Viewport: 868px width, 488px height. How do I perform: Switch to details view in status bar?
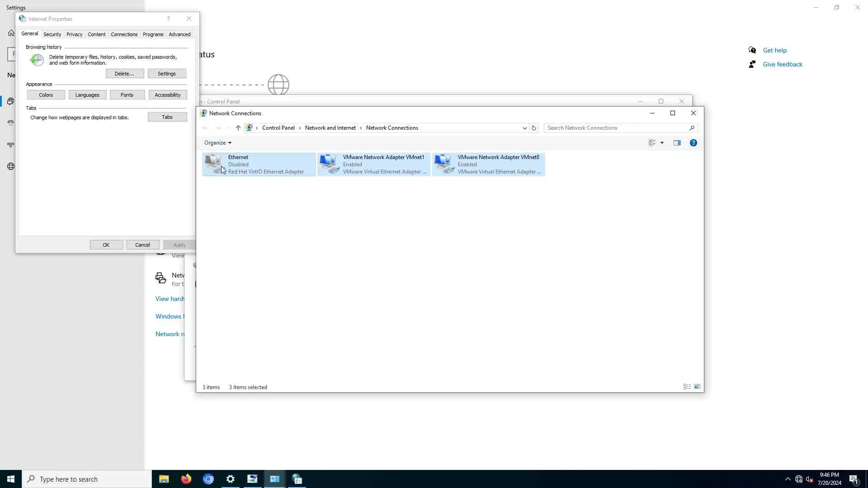687,387
